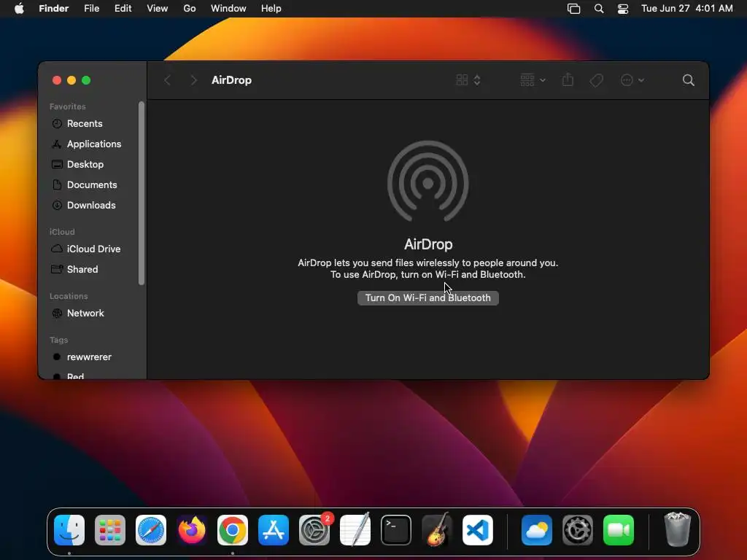Launch Firefox from the Dock
This screenshot has width=747, height=560.
coord(192,530)
